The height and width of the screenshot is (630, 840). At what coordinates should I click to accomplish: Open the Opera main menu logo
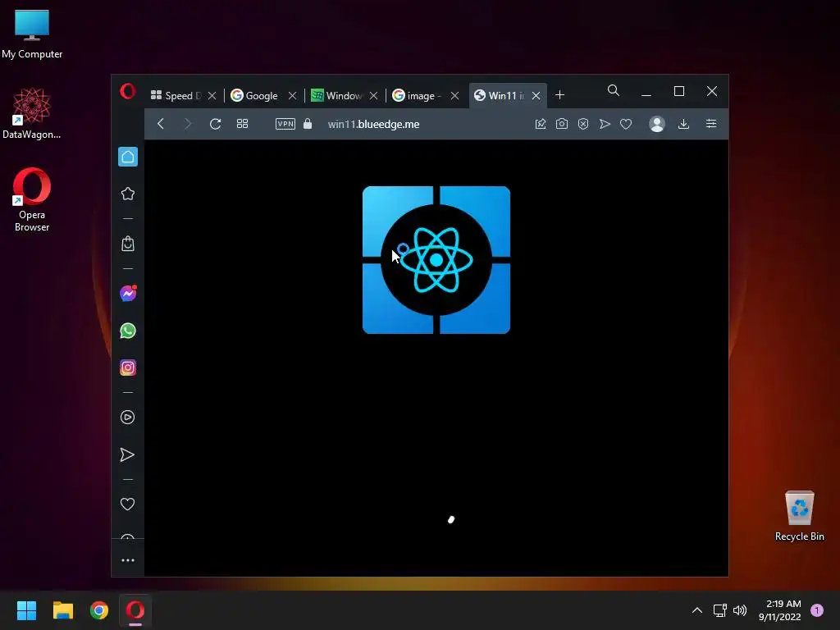click(127, 91)
